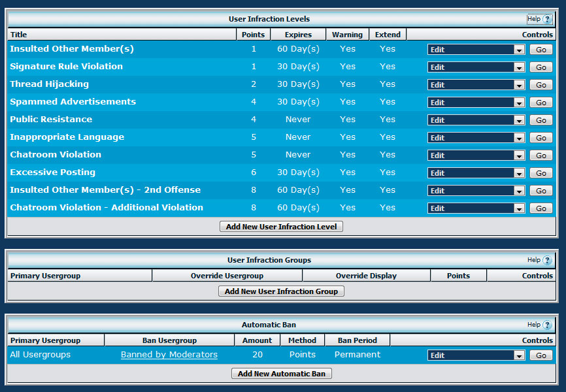Open dropdown for Chatroom Violation row
566x392 pixels.
pyautogui.click(x=476, y=155)
